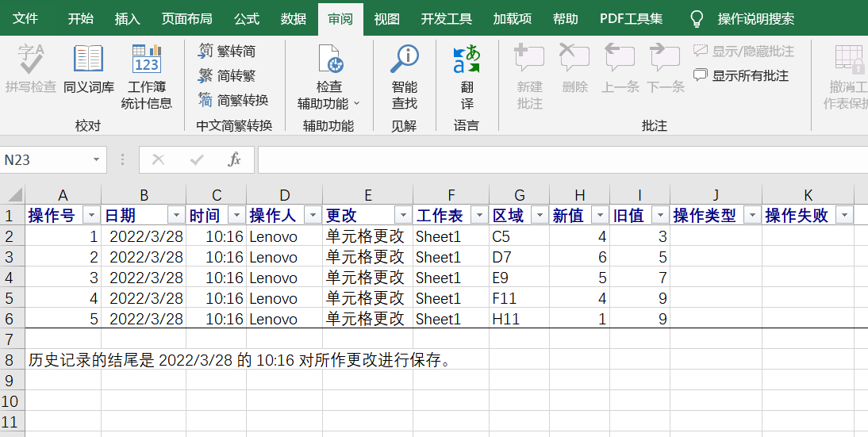Open the 操作人 filter dropdown
This screenshot has width=868, height=437.
pos(313,215)
